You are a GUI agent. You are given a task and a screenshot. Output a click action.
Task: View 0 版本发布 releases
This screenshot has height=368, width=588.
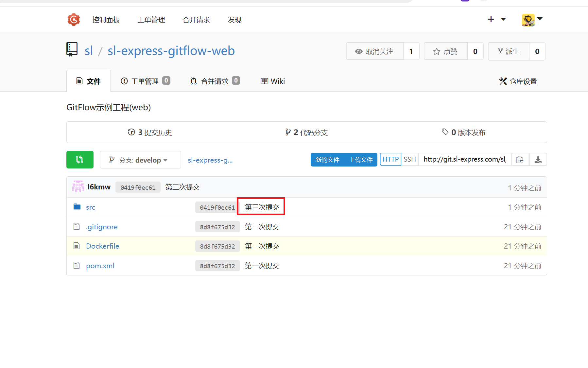[x=463, y=132]
